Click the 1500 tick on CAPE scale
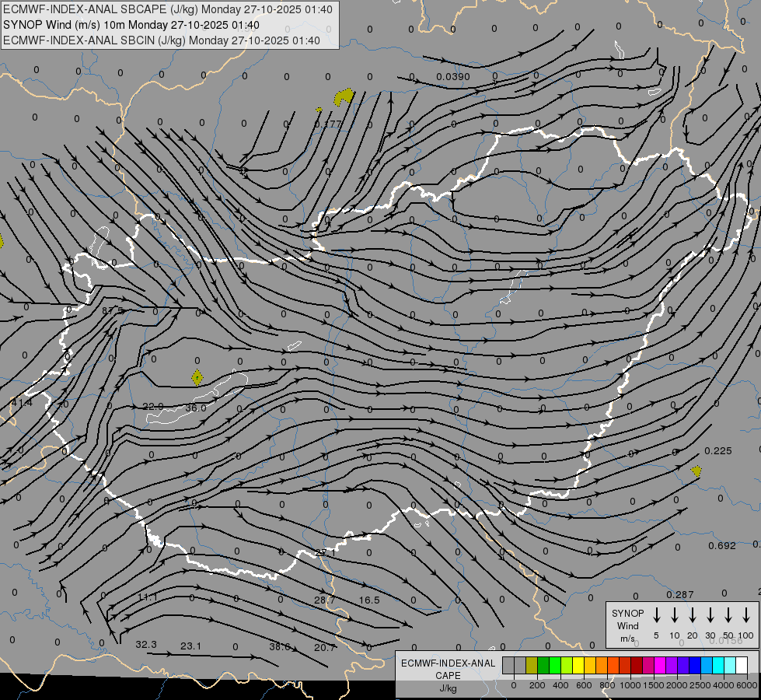The image size is (761, 700). click(x=653, y=685)
